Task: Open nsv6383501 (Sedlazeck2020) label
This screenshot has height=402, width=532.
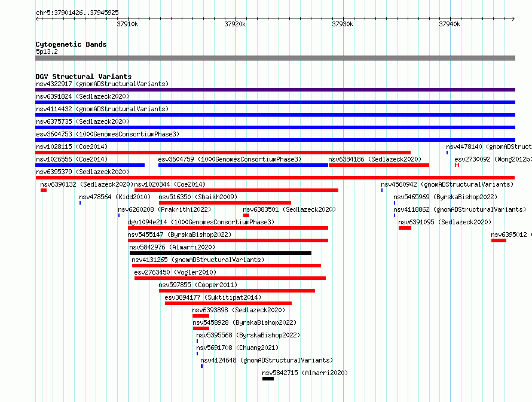Action: 289,209
